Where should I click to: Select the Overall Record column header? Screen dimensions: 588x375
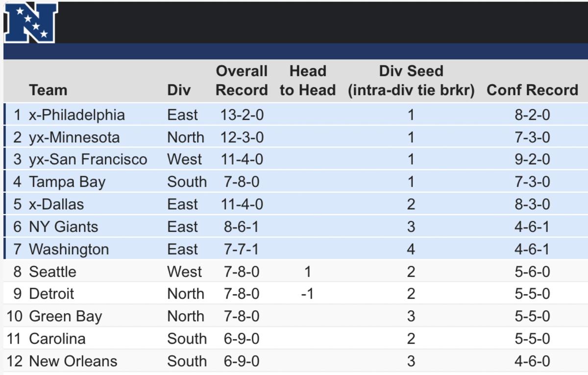(242, 81)
